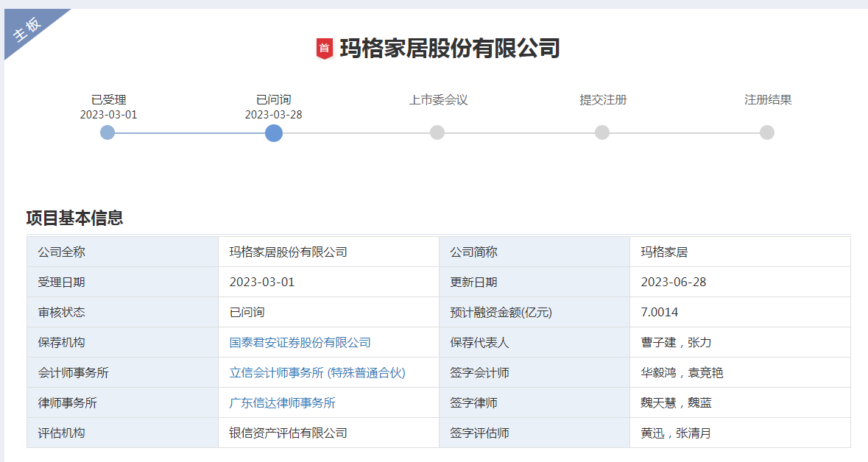This screenshot has height=462, width=868.
Task: Click the 注册结果 stage label text
Action: (x=768, y=100)
